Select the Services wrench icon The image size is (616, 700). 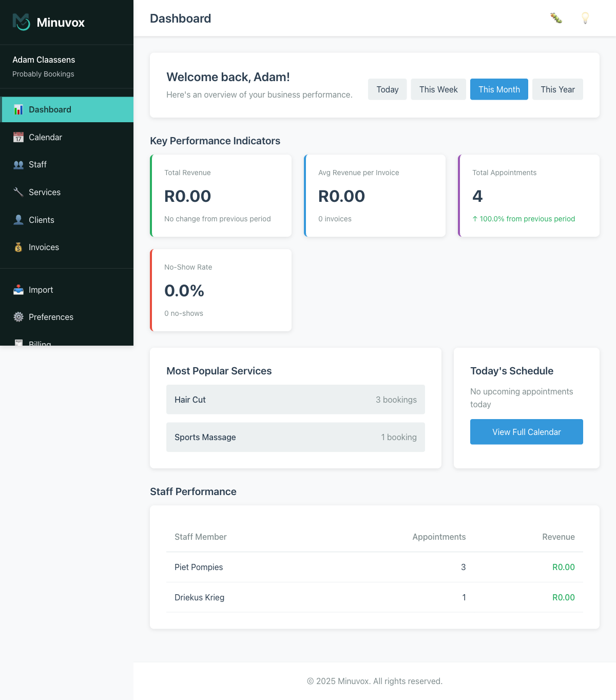[18, 192]
